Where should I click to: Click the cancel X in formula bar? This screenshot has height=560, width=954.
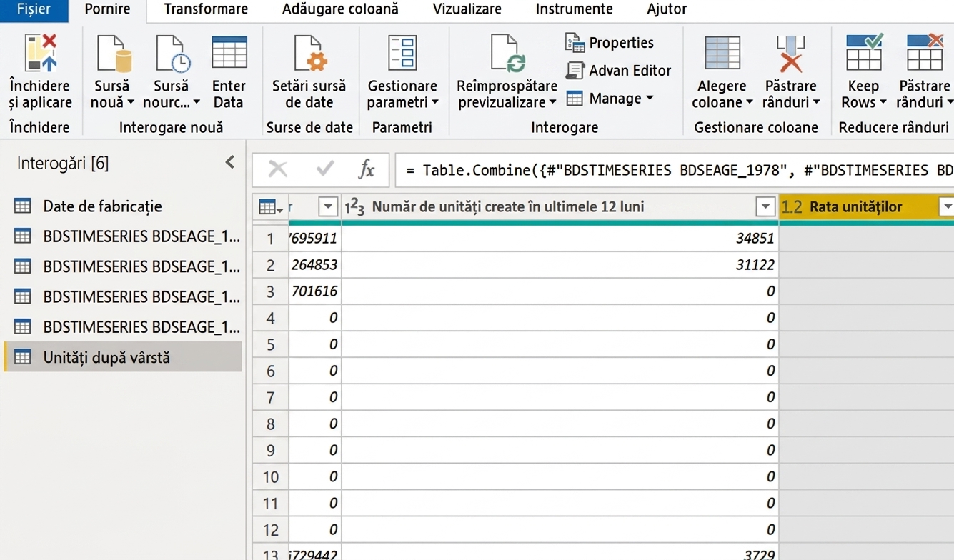click(278, 169)
